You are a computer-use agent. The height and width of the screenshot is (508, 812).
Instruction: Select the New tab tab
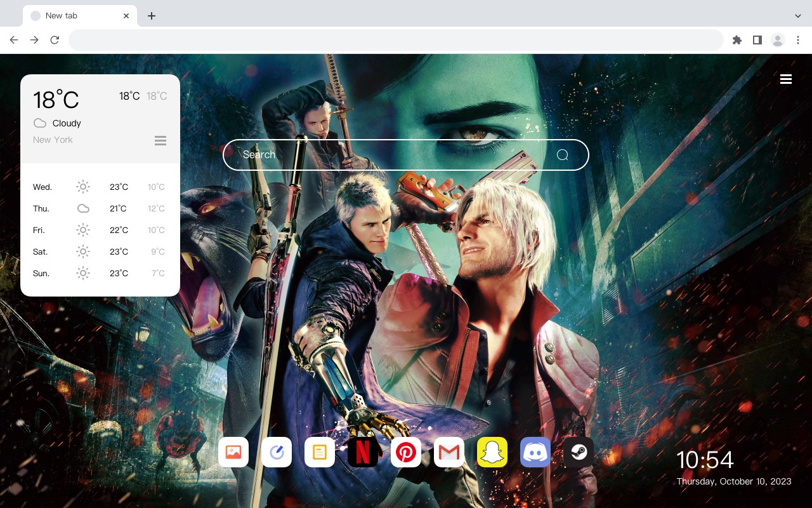point(80,16)
